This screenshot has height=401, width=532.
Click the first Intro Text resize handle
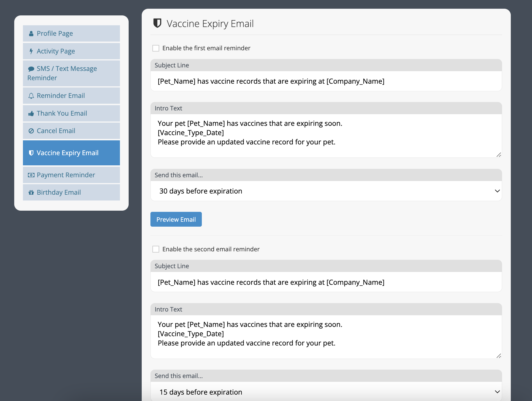499,155
